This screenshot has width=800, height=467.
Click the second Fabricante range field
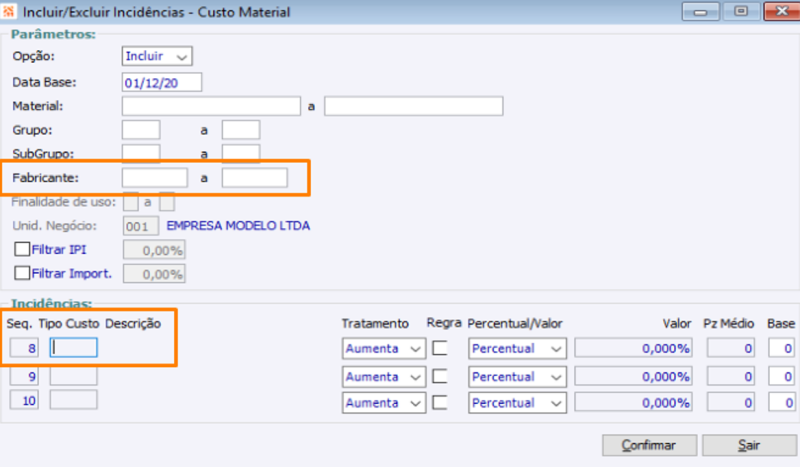[255, 178]
